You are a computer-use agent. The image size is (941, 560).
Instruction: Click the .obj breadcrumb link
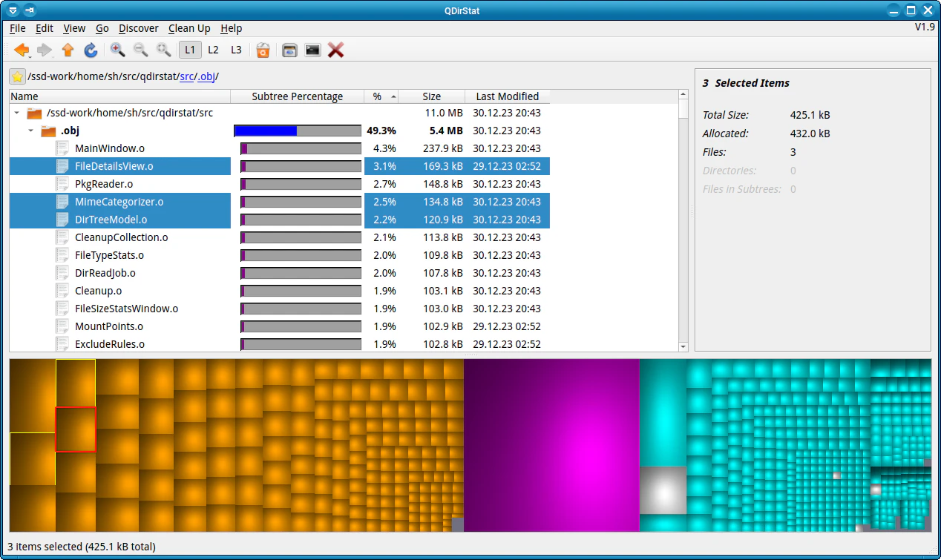(206, 76)
